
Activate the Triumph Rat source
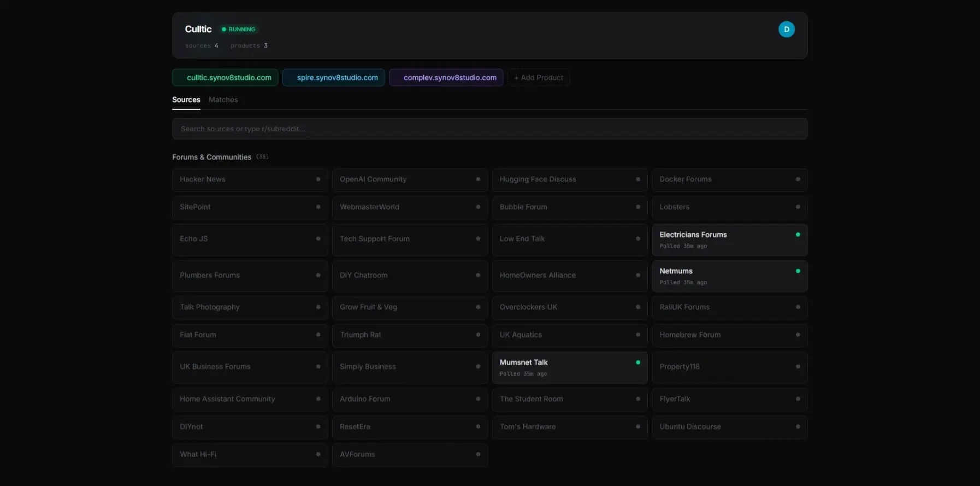410,335
